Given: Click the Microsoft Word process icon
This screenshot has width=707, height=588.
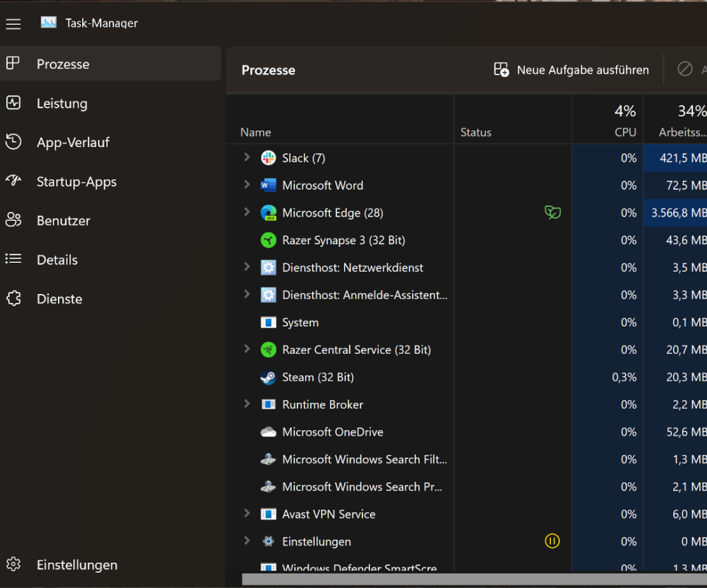Looking at the screenshot, I should 269,185.
